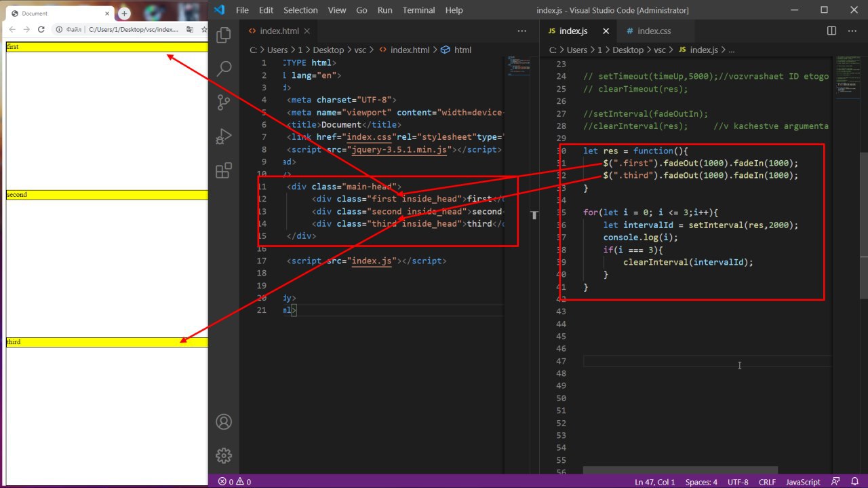Open the Extensions view
Screen dimensions: 868x488
click(224, 170)
